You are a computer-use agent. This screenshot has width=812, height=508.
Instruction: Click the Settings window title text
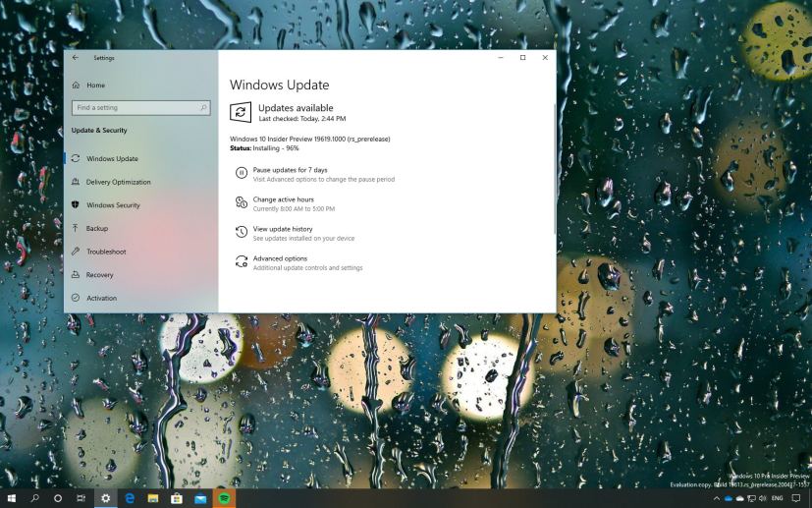click(103, 58)
